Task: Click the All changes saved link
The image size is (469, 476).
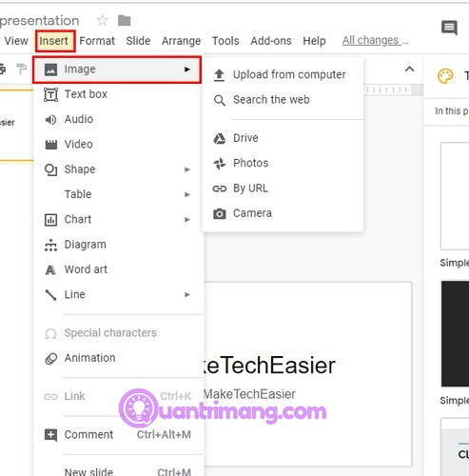Action: 375,41
